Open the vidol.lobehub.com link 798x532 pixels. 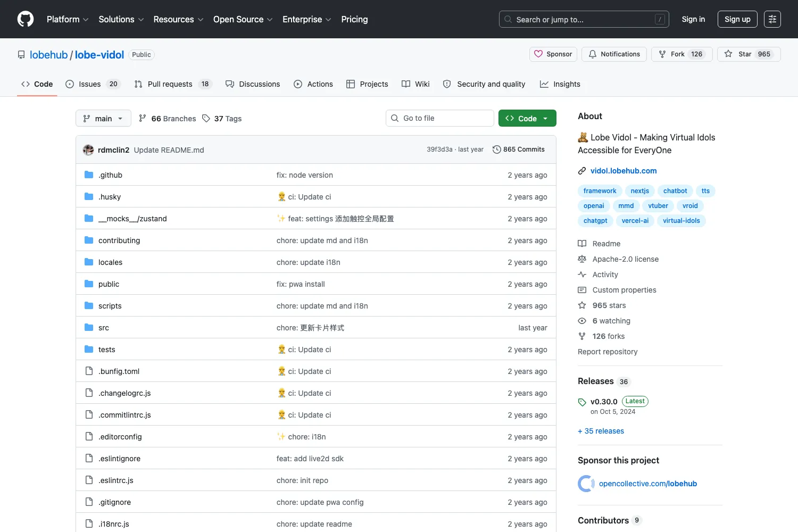click(624, 171)
